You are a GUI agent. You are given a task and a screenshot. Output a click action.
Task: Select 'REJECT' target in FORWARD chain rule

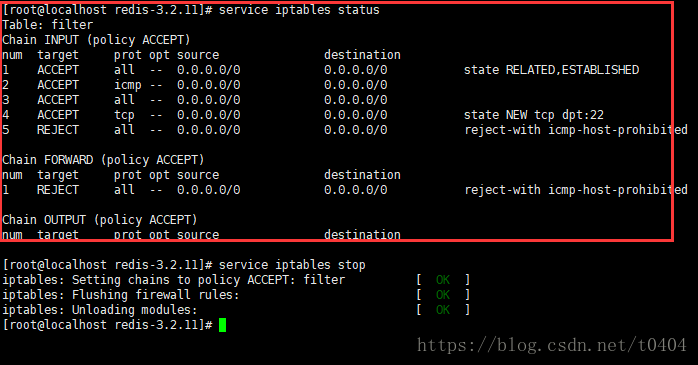tap(58, 190)
